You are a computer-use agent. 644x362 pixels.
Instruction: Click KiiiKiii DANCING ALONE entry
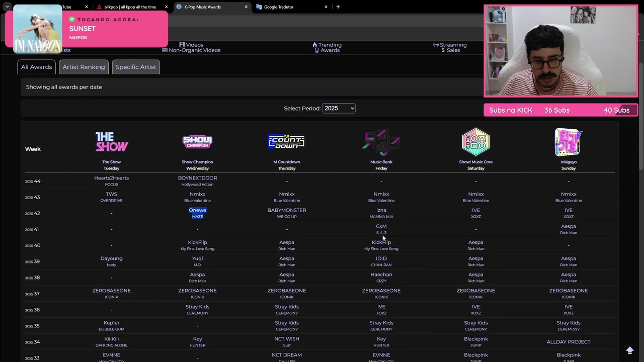[112, 341]
